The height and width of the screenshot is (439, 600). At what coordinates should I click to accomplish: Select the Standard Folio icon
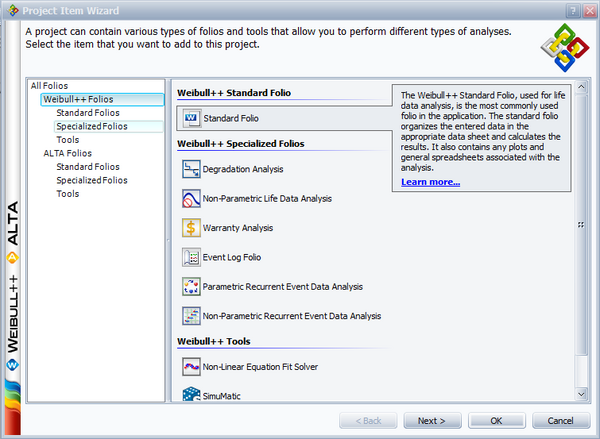click(191, 118)
